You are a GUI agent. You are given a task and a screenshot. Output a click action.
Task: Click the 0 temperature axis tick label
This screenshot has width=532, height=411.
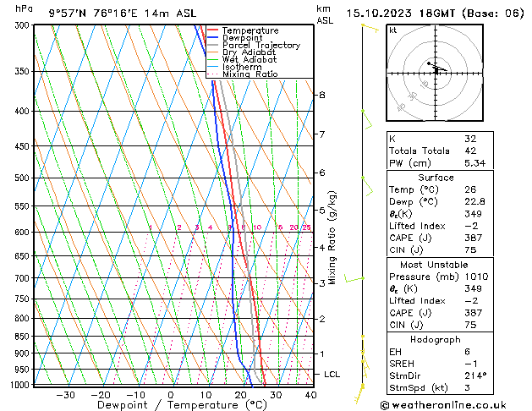(171, 395)
